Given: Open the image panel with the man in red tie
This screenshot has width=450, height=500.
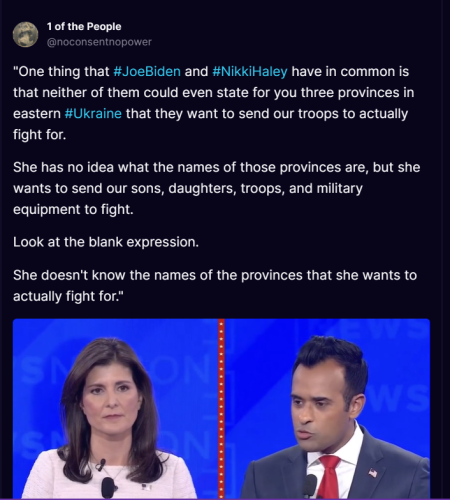Looking at the screenshot, I should (327, 409).
